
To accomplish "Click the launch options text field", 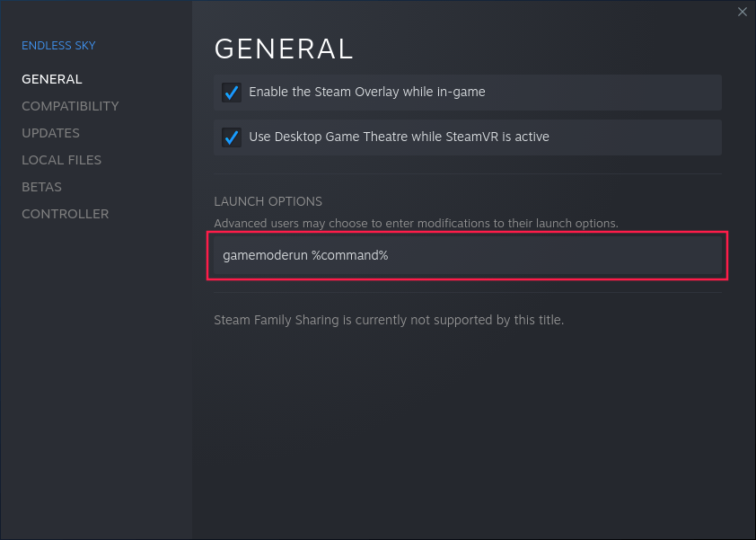I will point(467,255).
